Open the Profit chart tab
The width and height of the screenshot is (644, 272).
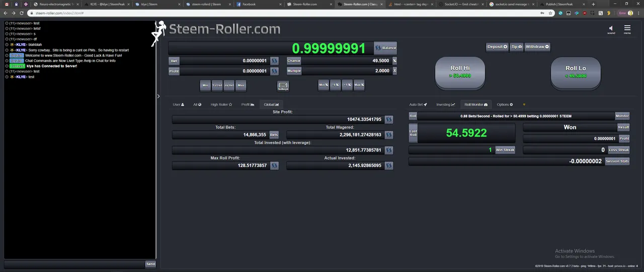tap(248, 105)
